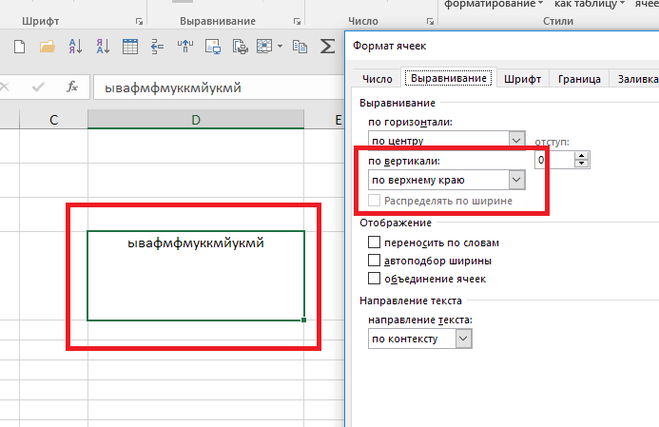659x427 pixels.
Task: Click the fill handle of selected cell
Action: coord(304,320)
